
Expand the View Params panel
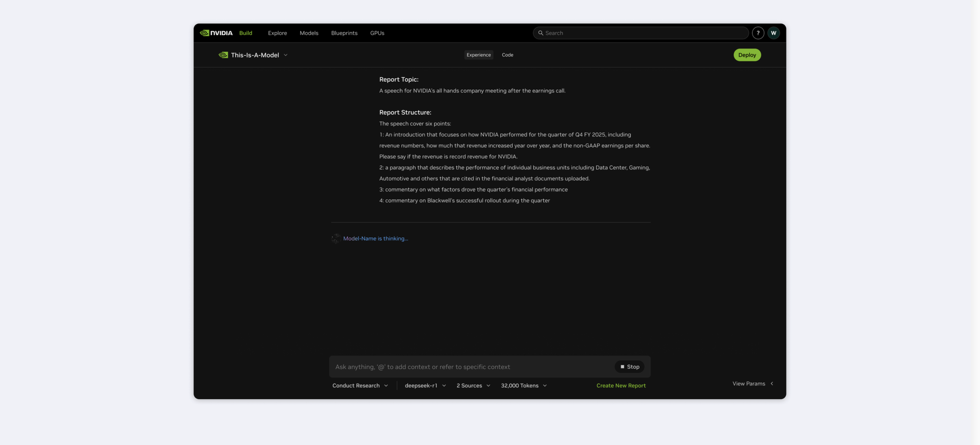752,383
